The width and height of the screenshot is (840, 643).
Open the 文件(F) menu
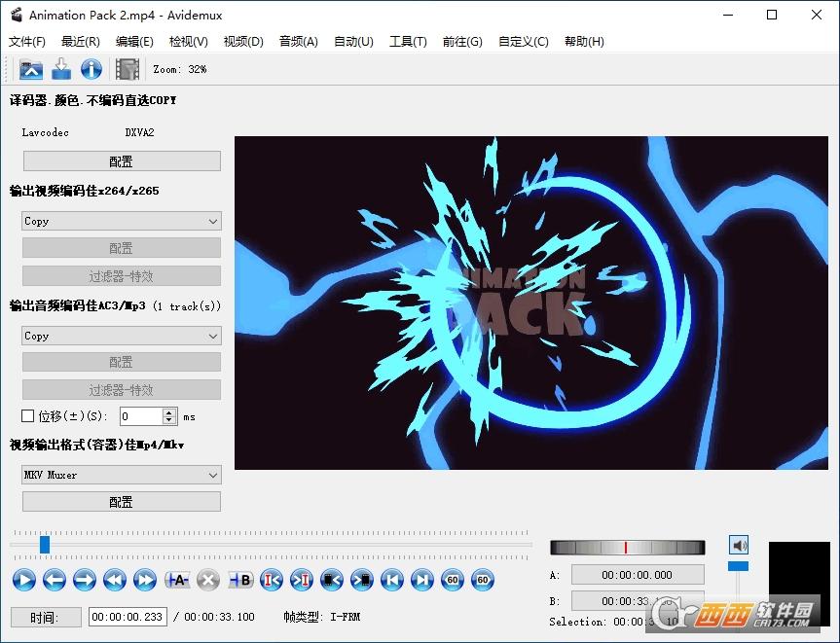27,42
